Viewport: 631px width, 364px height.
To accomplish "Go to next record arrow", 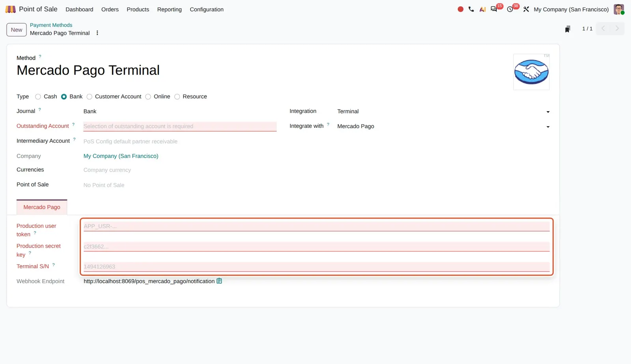I will coord(617,28).
